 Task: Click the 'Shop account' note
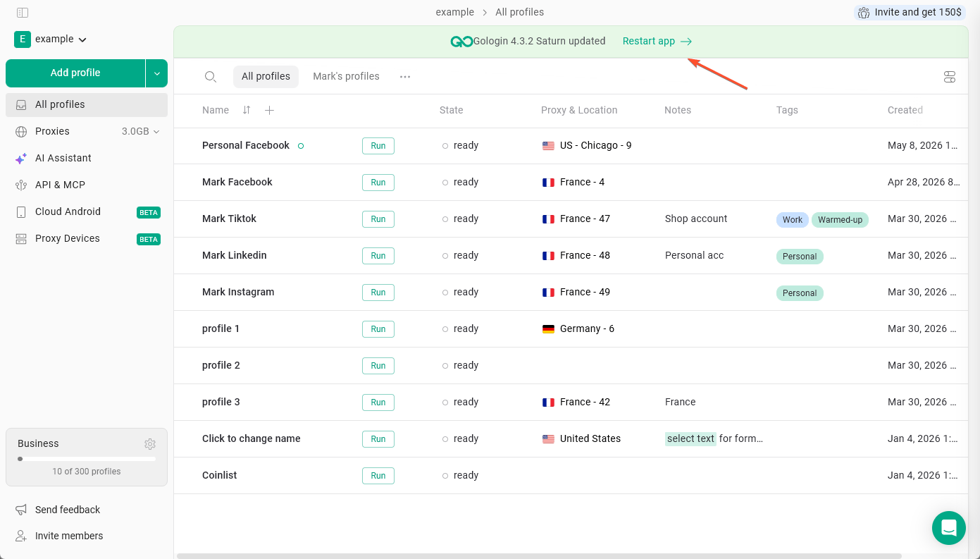tap(696, 219)
